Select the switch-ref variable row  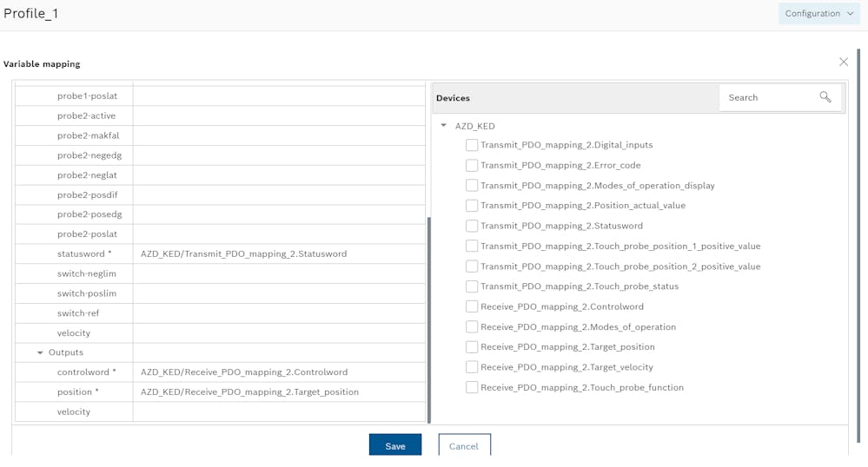coord(220,313)
